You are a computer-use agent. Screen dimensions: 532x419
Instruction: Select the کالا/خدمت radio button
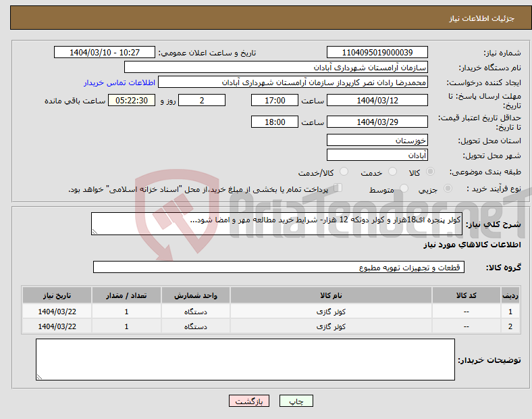pos(344,172)
